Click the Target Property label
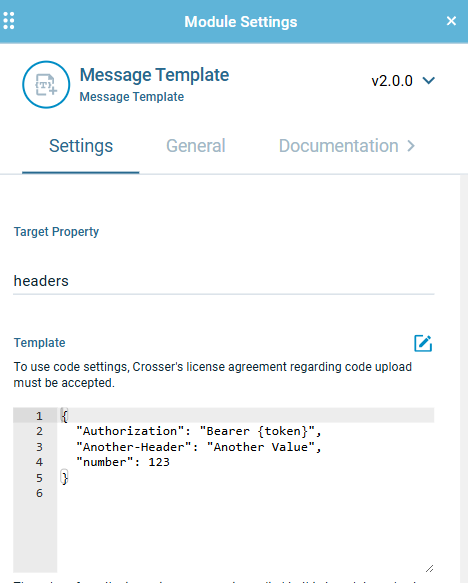This screenshot has height=583, width=468. click(x=56, y=232)
